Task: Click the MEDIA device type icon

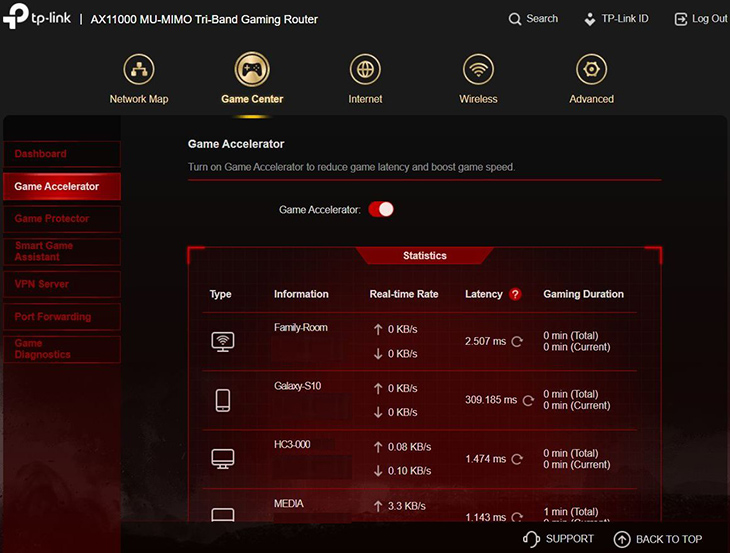Action: tap(223, 514)
